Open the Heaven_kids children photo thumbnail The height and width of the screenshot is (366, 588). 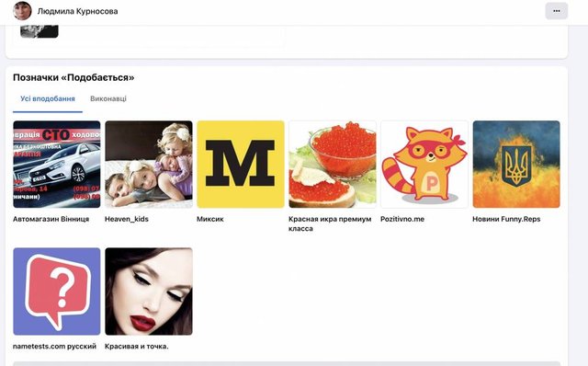(x=149, y=164)
